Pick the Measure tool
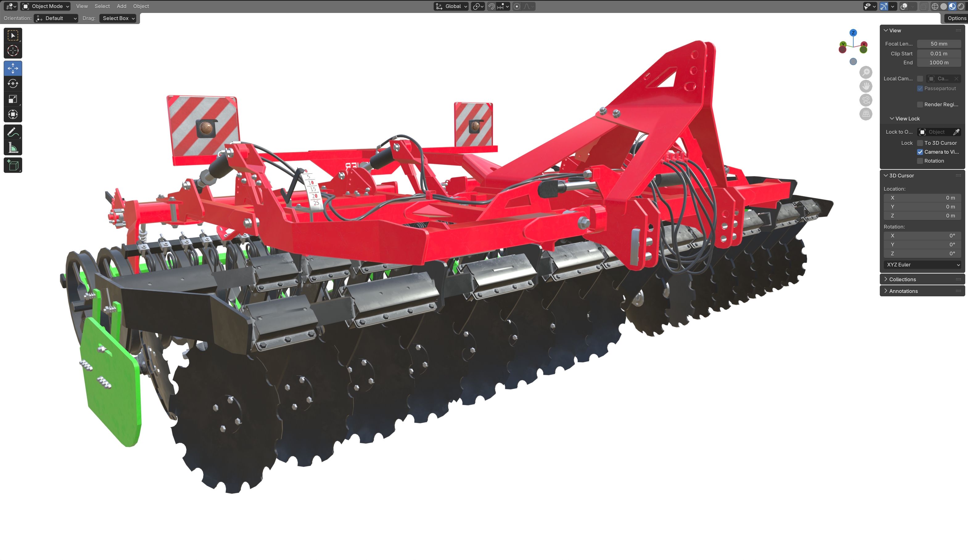 [x=13, y=147]
